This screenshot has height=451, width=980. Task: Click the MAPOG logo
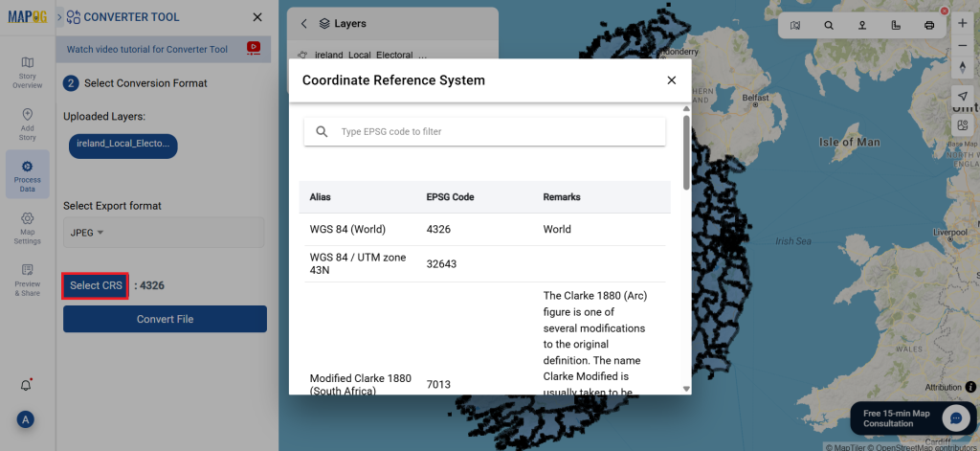28,17
